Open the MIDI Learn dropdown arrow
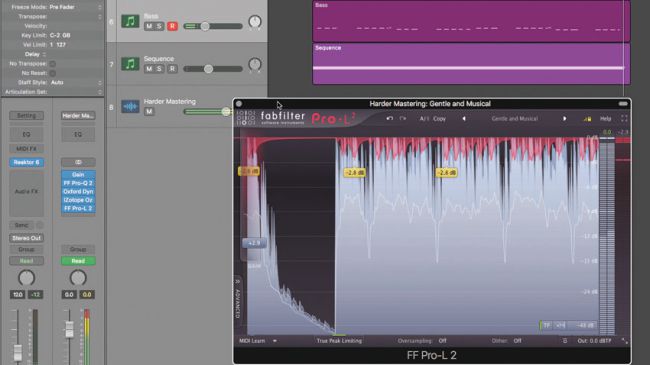The width and height of the screenshot is (650, 365). click(x=275, y=341)
